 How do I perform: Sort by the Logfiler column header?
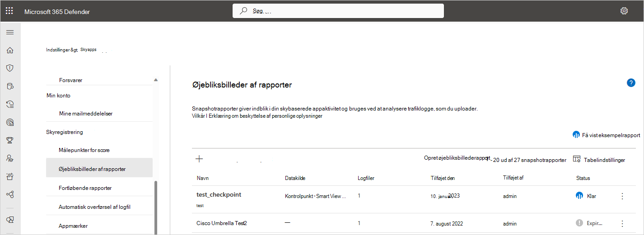pyautogui.click(x=366, y=178)
